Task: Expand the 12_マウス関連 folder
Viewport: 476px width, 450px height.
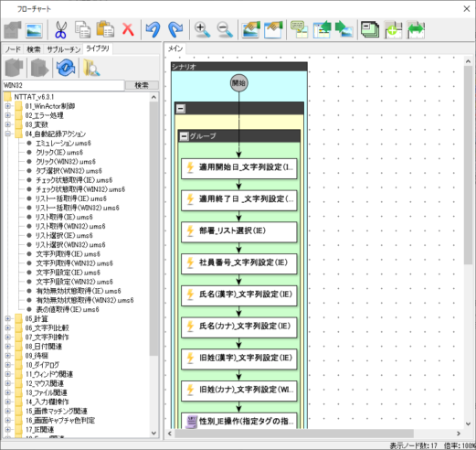Action: (x=8, y=383)
